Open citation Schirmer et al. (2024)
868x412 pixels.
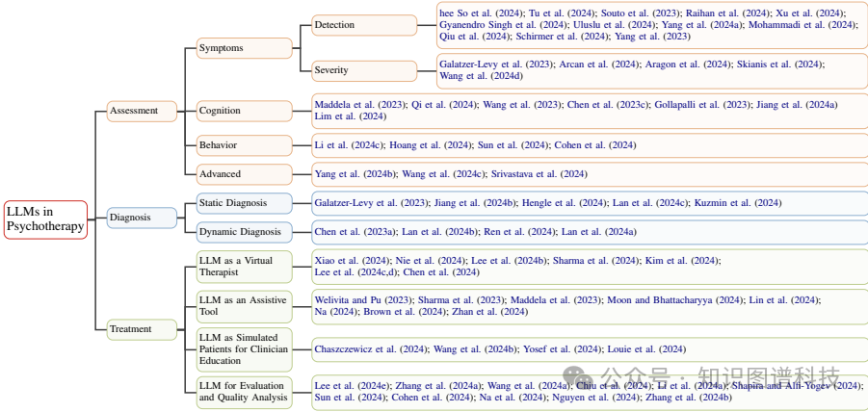tap(562, 37)
